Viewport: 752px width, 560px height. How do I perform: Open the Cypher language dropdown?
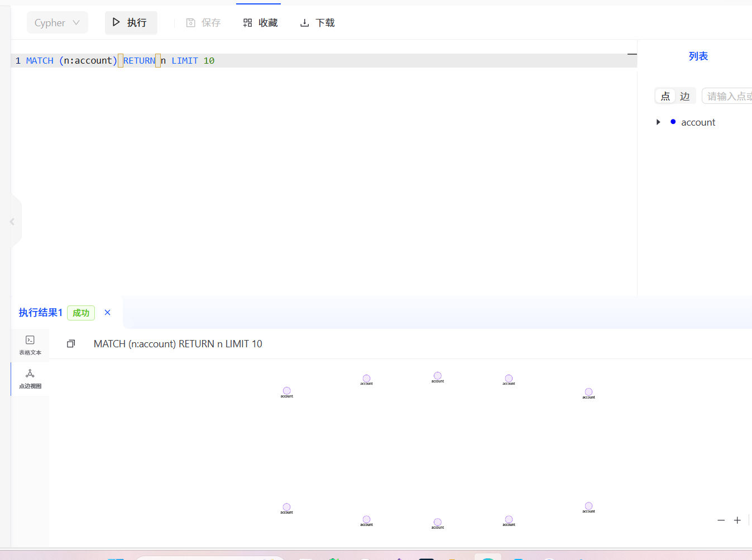(x=58, y=23)
